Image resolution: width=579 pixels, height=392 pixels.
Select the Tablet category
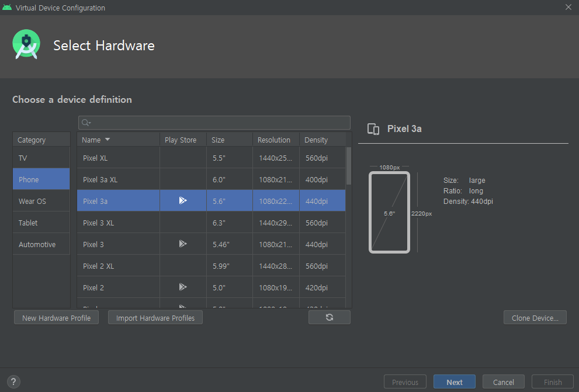click(x=41, y=223)
